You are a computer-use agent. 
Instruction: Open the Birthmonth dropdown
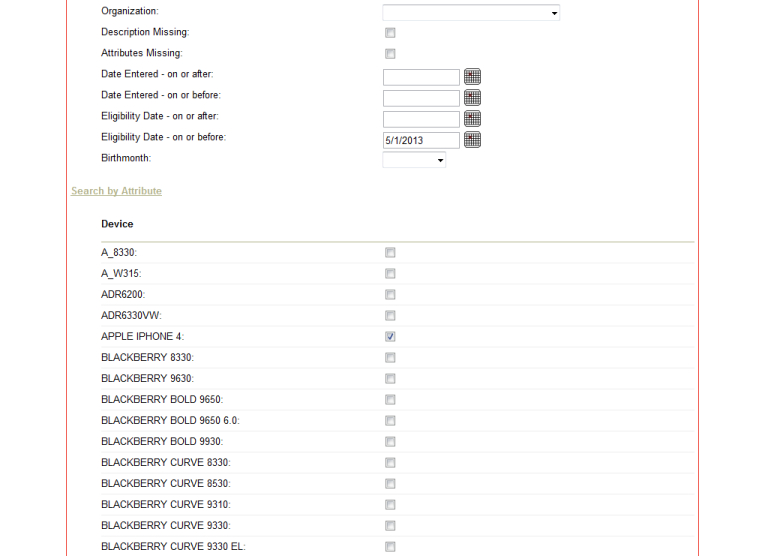414,160
